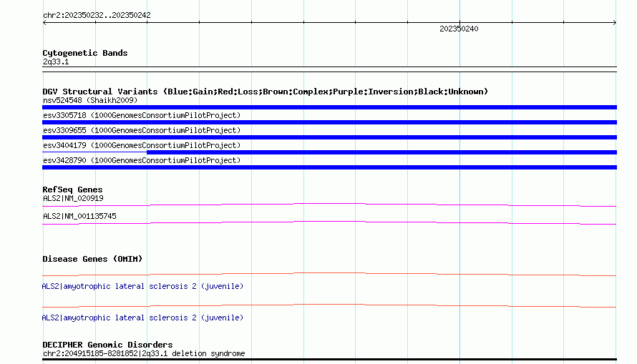Click the right arrow of the coordinate ruler

(x=615, y=23)
